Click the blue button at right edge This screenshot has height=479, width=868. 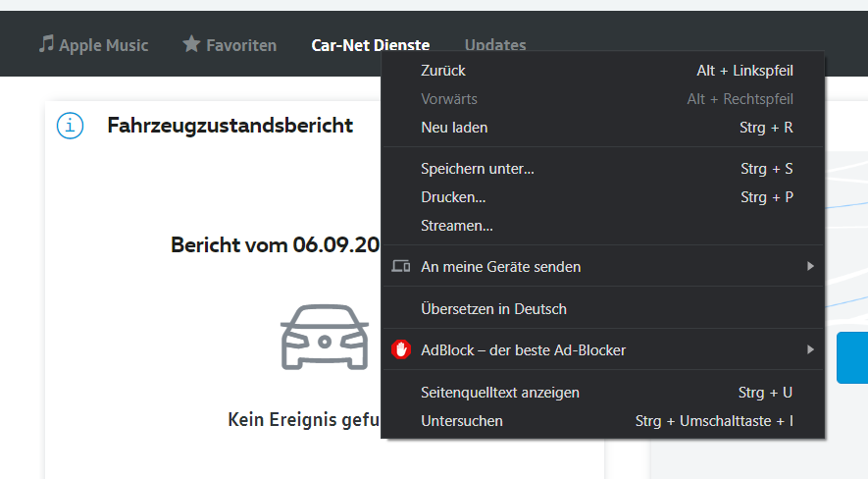click(852, 357)
